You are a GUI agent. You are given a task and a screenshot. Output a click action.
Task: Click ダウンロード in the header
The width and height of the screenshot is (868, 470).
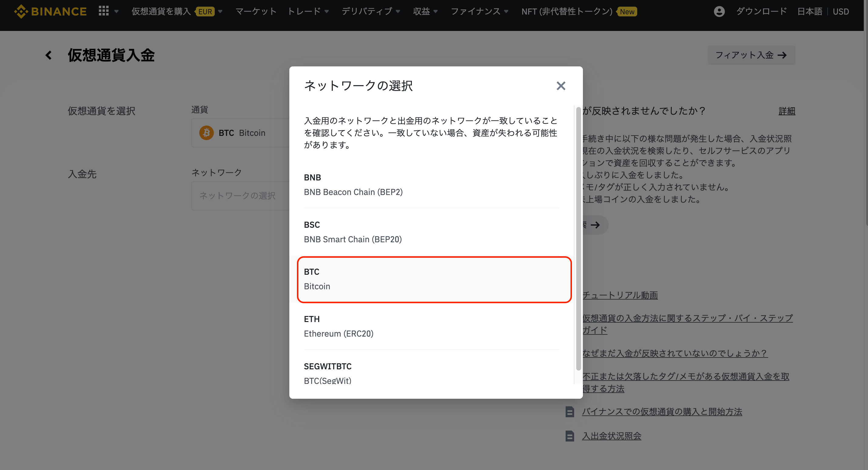(x=761, y=12)
